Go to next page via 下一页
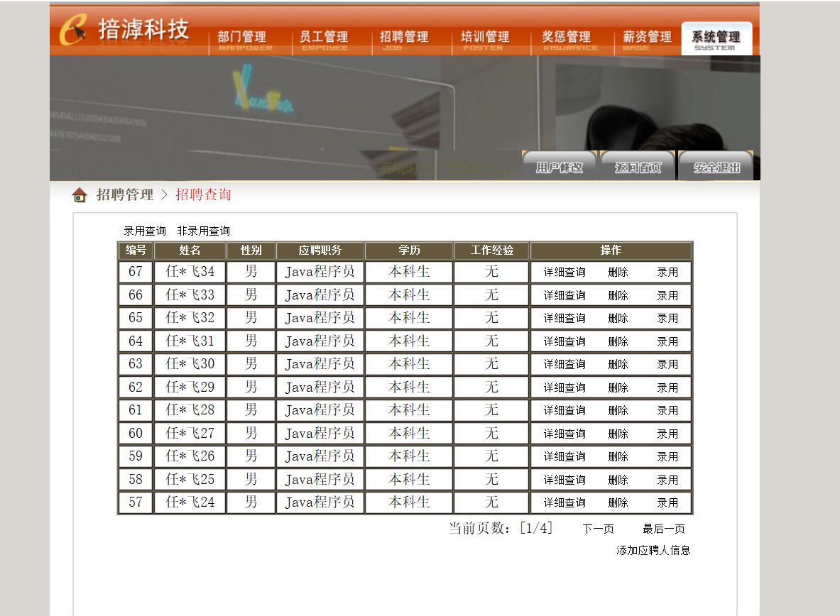The width and height of the screenshot is (840, 616). coord(598,529)
